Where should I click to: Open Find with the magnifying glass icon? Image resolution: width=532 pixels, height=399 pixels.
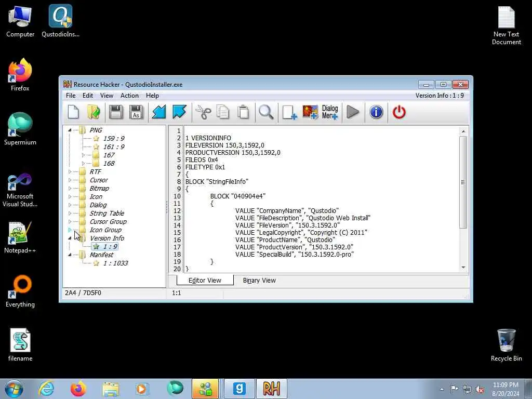pos(266,112)
